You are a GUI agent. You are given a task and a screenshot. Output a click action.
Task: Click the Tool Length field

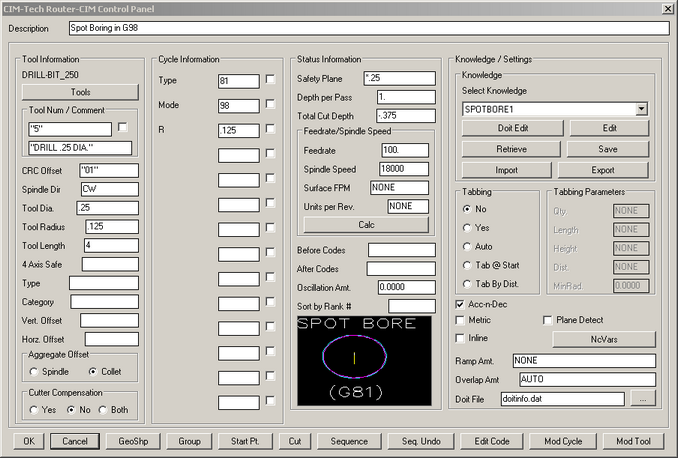click(112, 245)
